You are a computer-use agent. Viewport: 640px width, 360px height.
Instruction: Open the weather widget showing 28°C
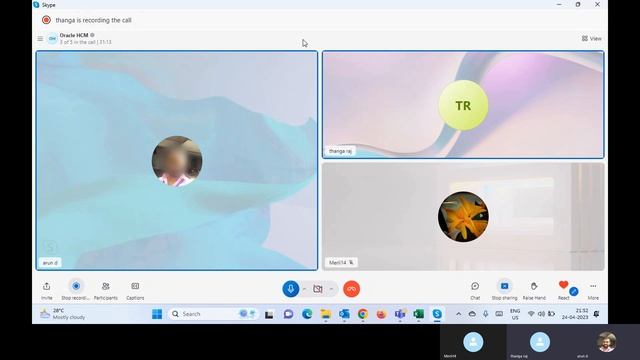click(63, 314)
